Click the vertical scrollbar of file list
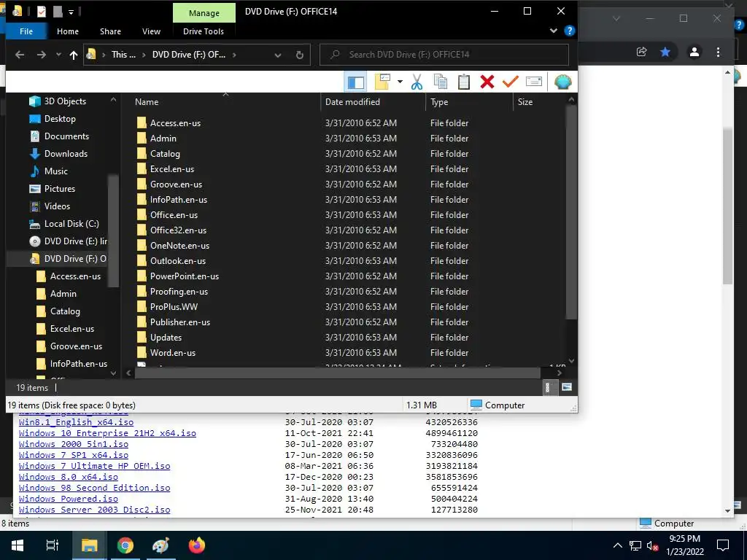The width and height of the screenshot is (747, 560). tap(571, 212)
